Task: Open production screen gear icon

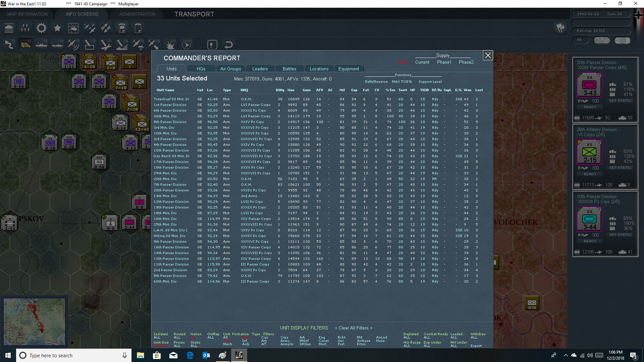Action: click(41, 28)
